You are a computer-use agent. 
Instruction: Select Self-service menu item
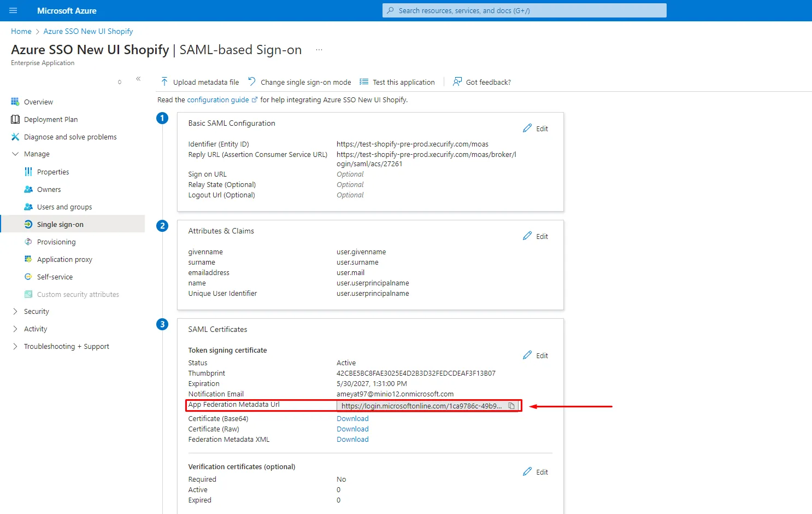tap(55, 277)
